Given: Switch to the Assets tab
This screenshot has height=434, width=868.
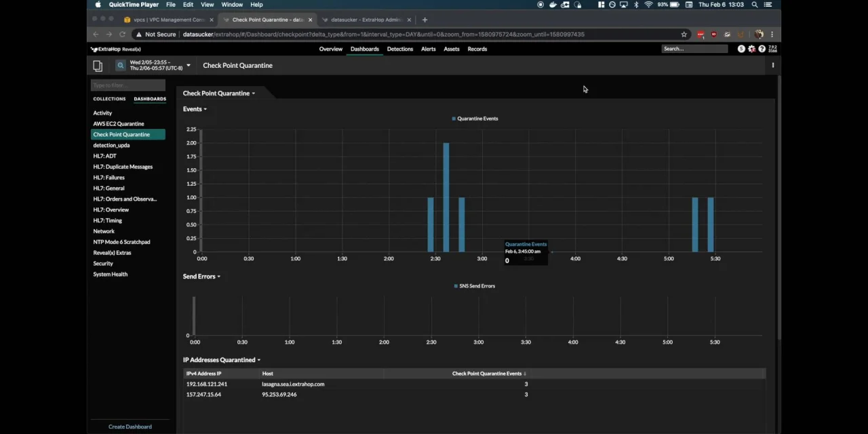Looking at the screenshot, I should pyautogui.click(x=452, y=49).
